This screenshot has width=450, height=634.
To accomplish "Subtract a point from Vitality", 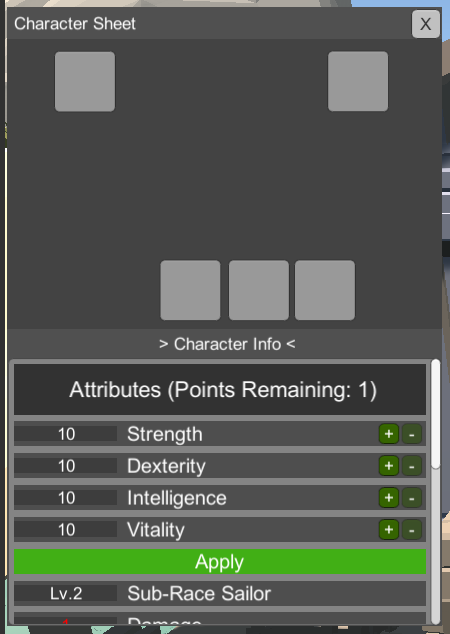I will click(412, 529).
